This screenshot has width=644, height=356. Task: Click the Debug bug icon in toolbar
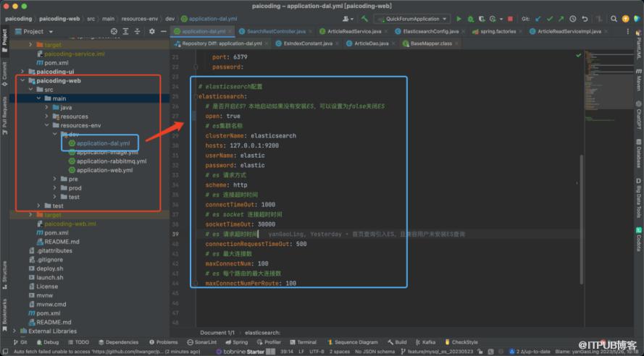tap(469, 19)
